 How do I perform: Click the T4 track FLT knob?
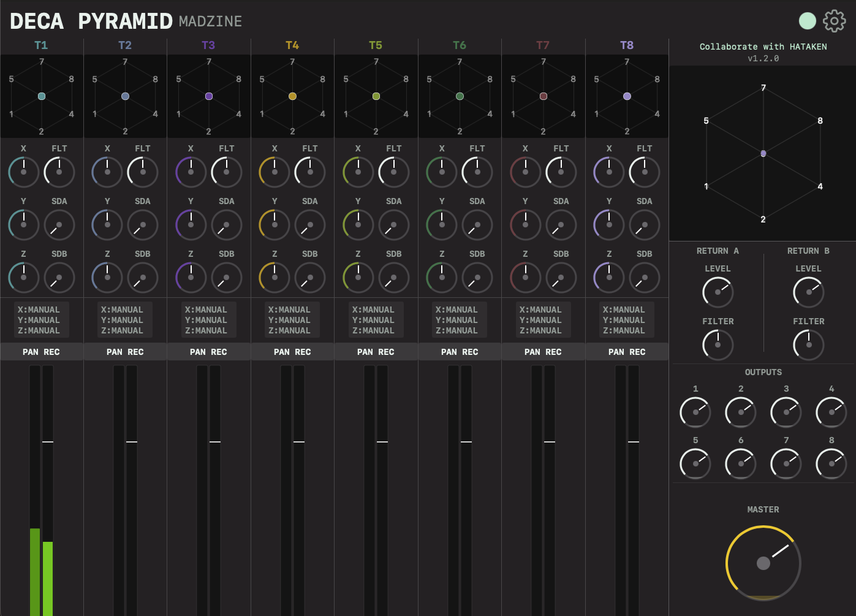[310, 172]
